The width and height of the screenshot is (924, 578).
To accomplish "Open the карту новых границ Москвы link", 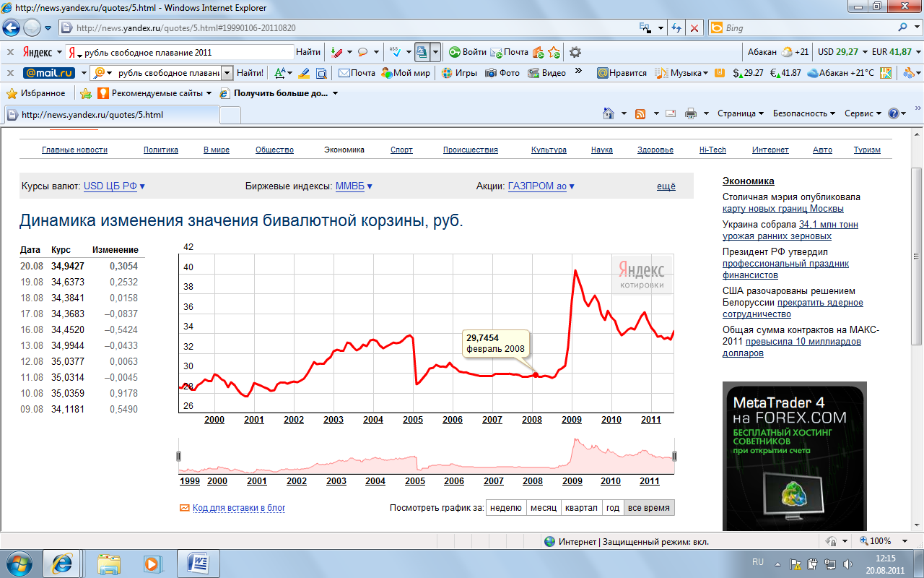I will 783,209.
